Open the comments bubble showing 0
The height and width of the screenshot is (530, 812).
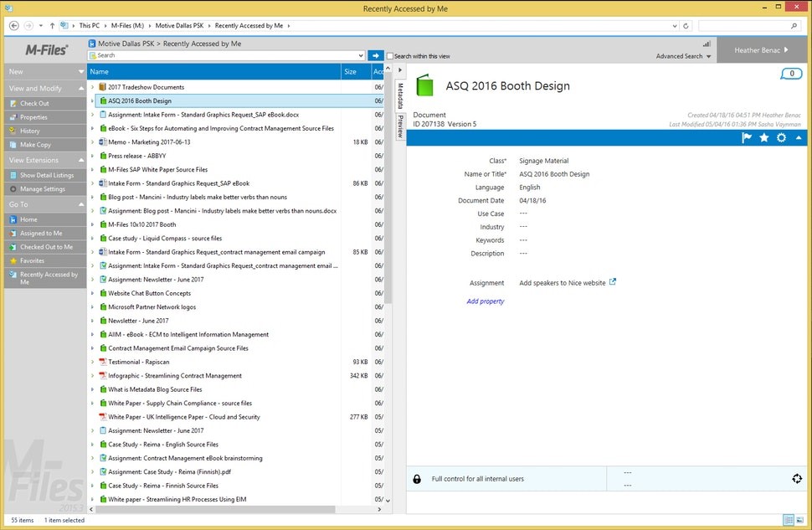791,75
